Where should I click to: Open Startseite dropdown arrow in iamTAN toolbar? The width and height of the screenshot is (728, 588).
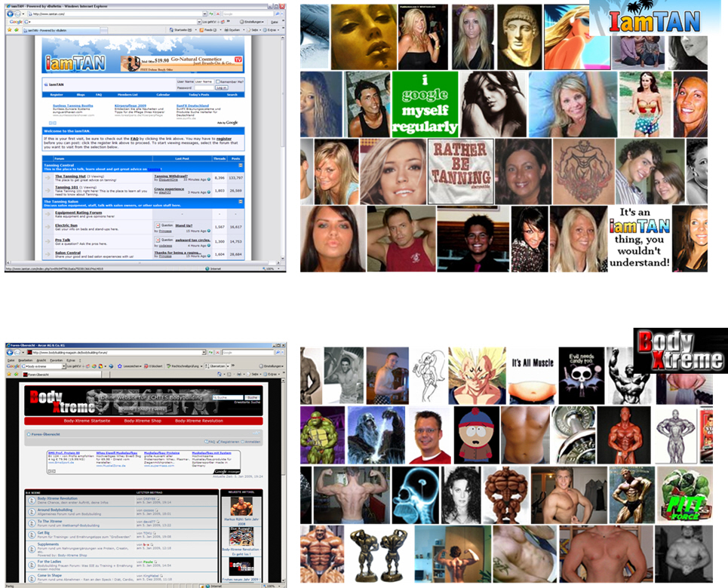(x=196, y=29)
